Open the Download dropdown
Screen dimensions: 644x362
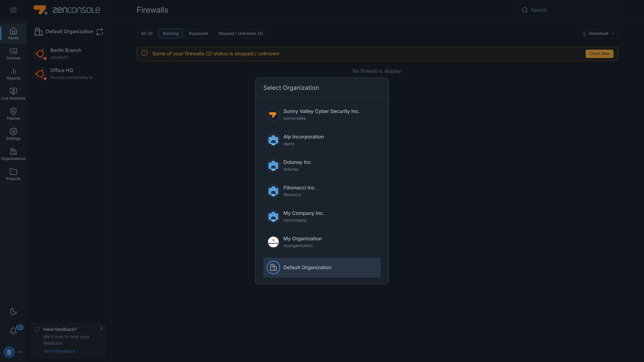597,34
